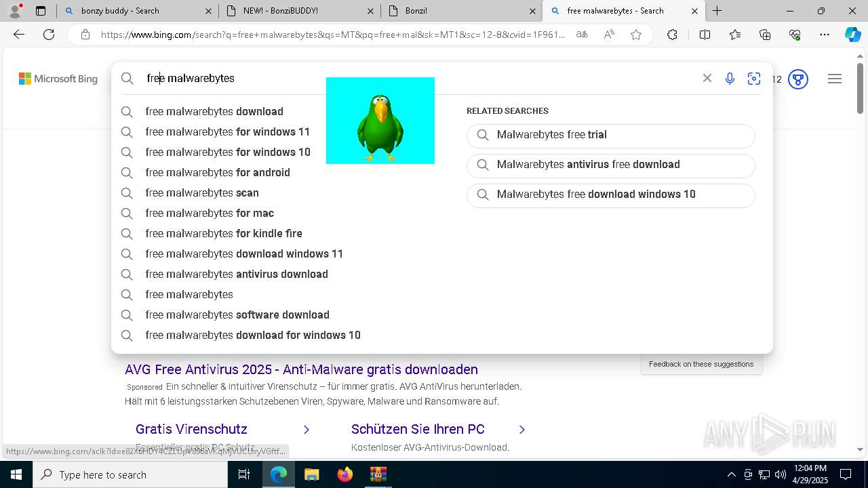Screen dimensions: 868x488
Task: Click inside the Bing search text field
Action: coord(420,78)
